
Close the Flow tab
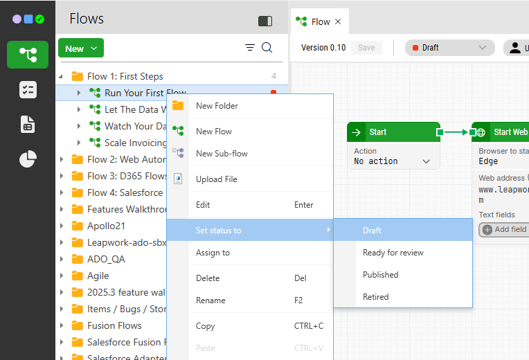338,22
